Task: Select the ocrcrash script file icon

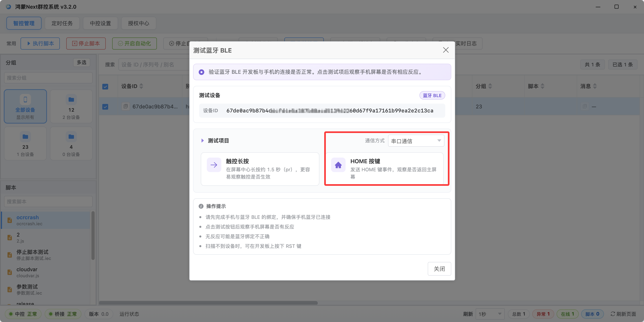Action: pos(9,220)
